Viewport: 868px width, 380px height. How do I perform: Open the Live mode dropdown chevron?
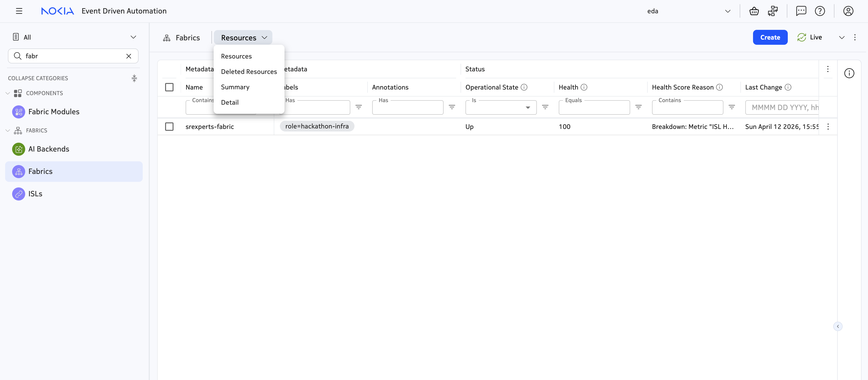click(x=841, y=37)
